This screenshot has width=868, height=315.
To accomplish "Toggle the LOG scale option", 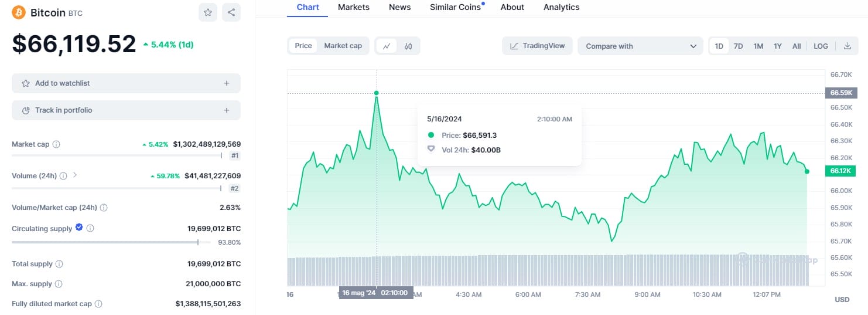I will point(821,46).
